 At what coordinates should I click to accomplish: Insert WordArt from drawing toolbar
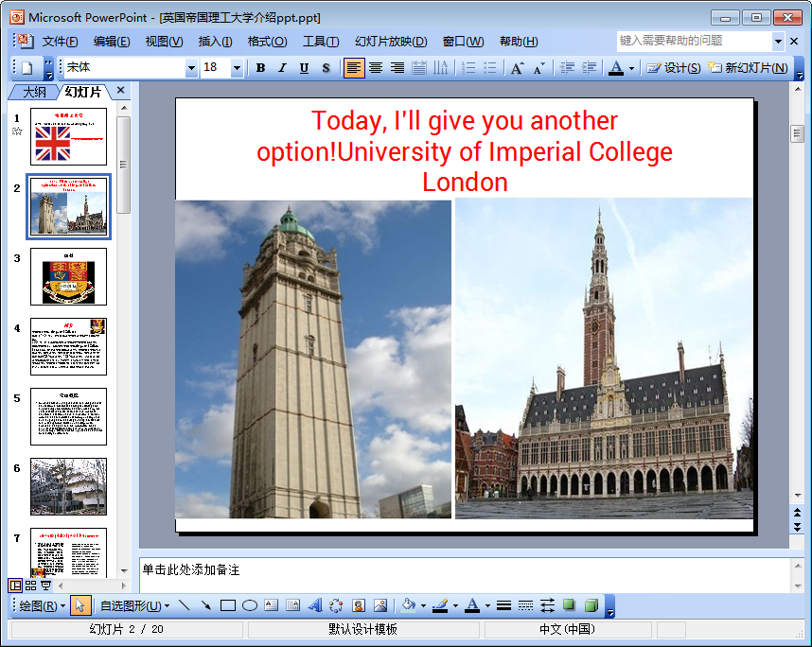tap(315, 605)
